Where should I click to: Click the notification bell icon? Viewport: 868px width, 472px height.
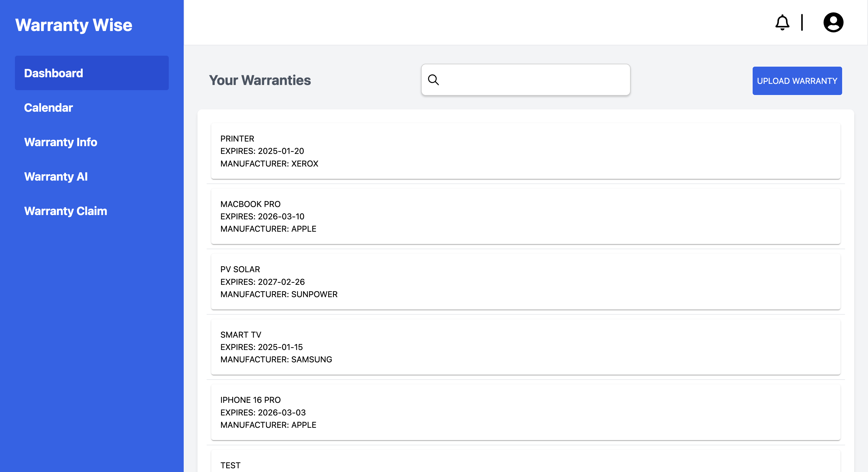pos(782,23)
